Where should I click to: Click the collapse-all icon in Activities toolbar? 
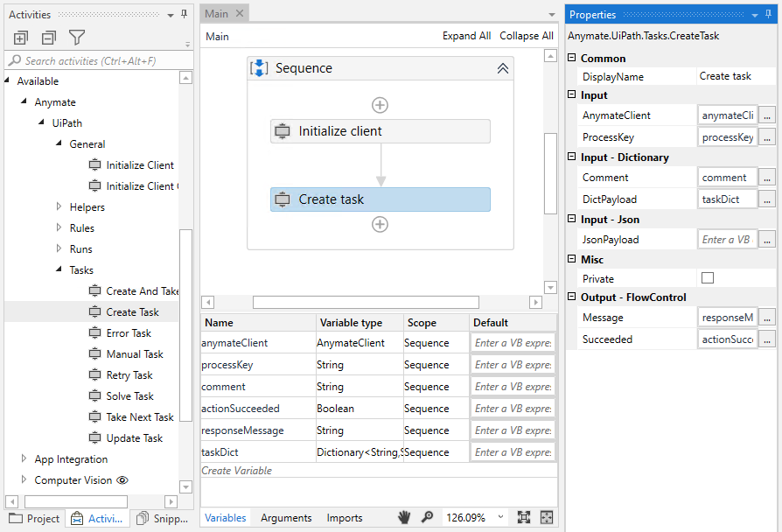[48, 38]
